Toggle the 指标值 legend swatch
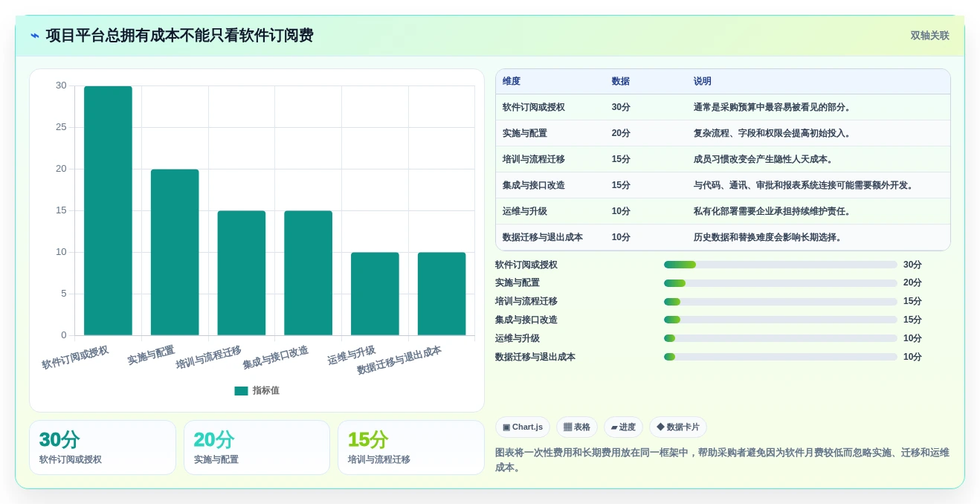This screenshot has height=504, width=980. (x=241, y=391)
